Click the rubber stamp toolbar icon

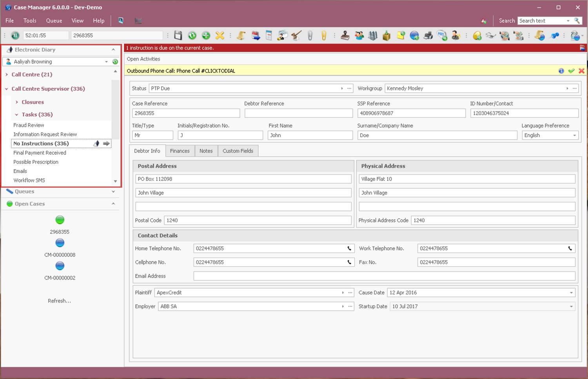(345, 36)
